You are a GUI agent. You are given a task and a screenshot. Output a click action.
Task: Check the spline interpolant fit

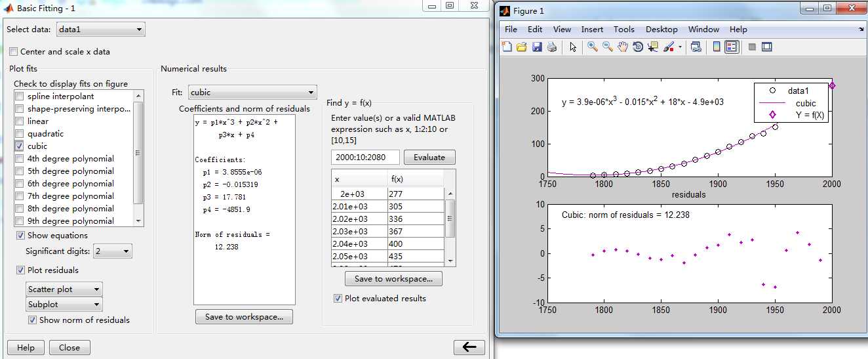20,96
